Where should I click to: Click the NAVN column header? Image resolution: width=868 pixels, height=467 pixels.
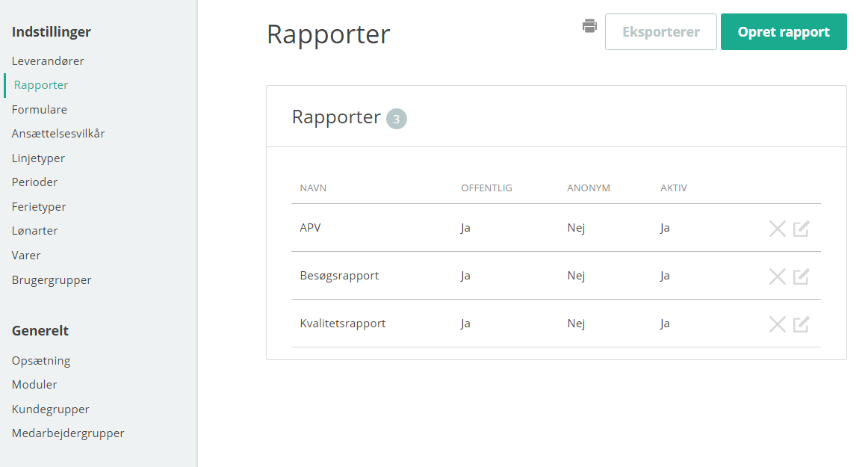pyautogui.click(x=313, y=188)
